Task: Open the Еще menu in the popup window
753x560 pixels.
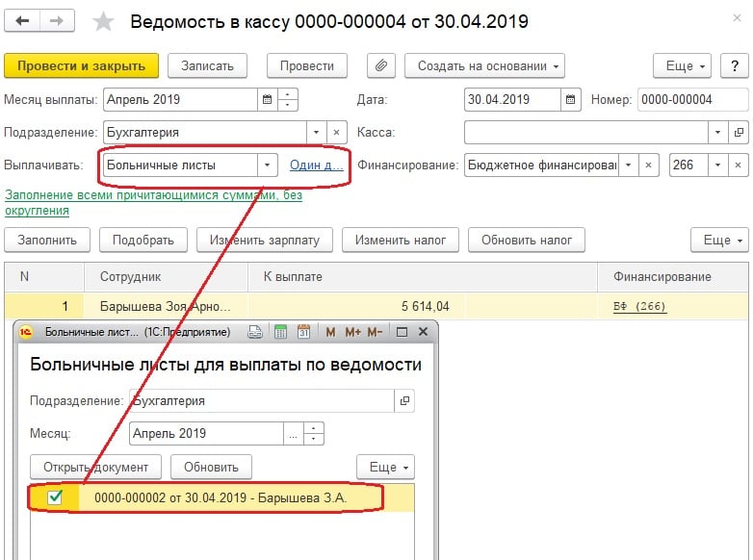Action: pos(384,467)
